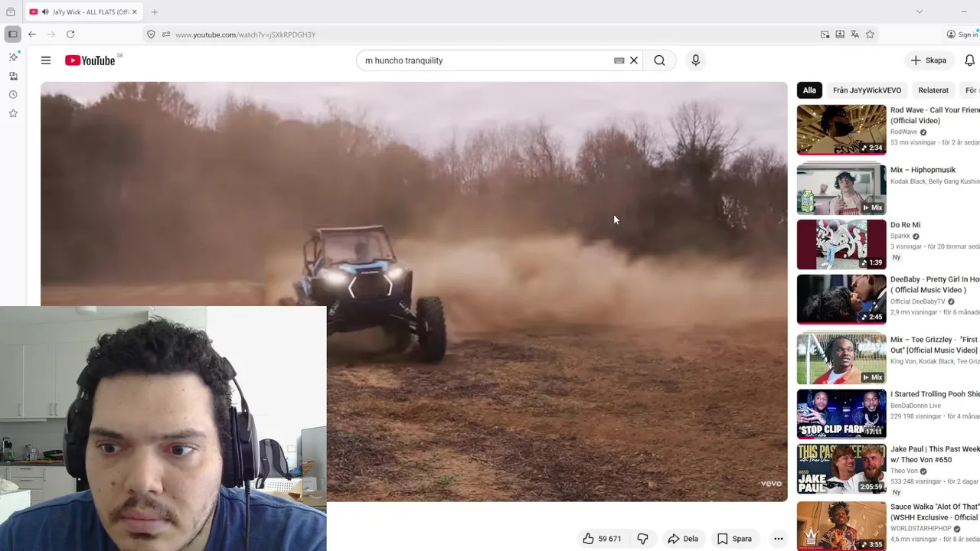
Task: Dislike the video with thumbs down
Action: pyautogui.click(x=642, y=539)
